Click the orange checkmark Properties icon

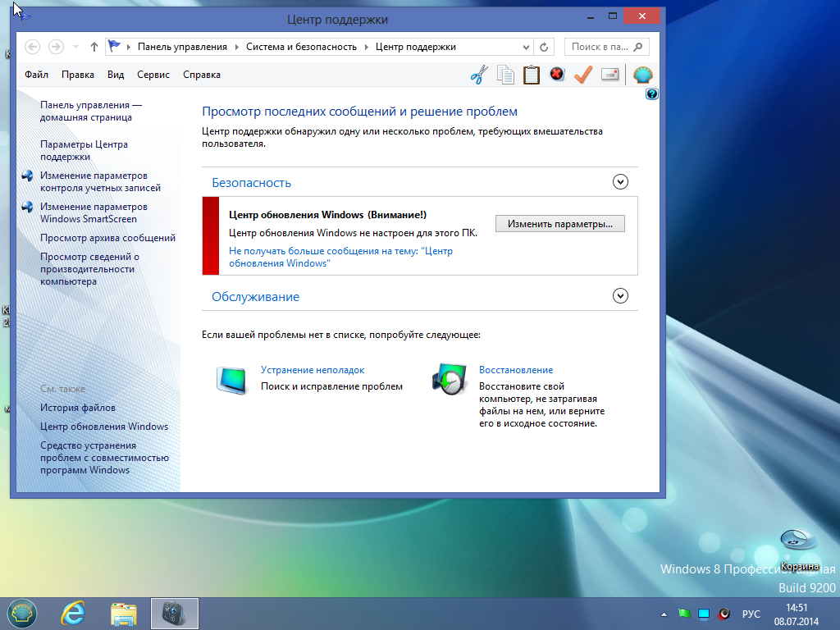tap(583, 75)
